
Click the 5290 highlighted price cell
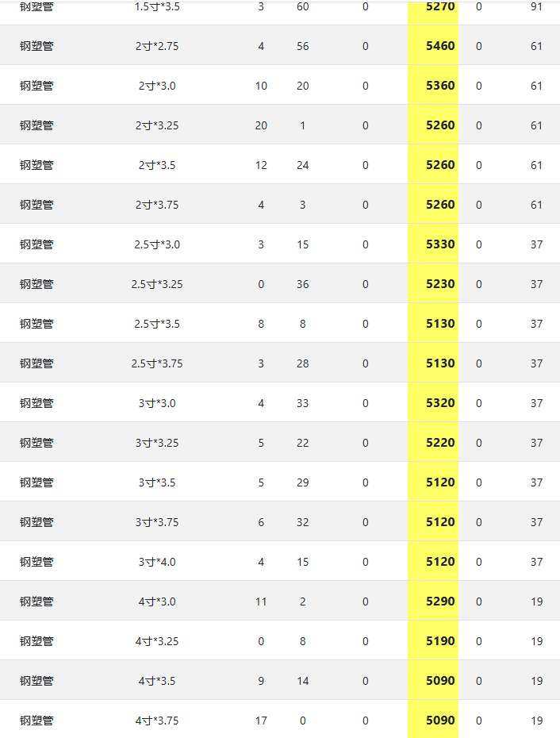433,601
